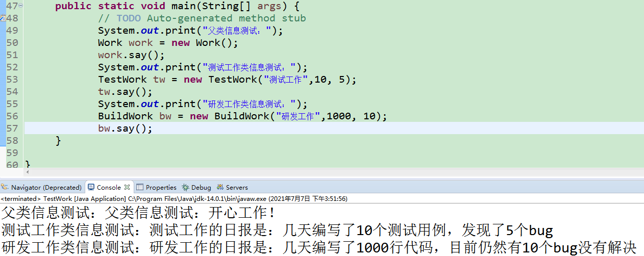644x256 pixels.
Task: Click the 'TestWork tw = new TestWork' line
Action: (x=227, y=80)
